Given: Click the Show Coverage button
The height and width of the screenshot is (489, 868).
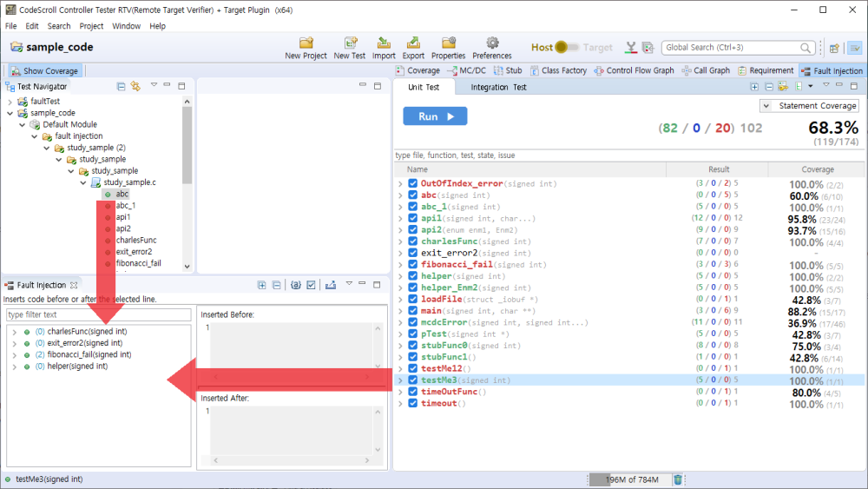Looking at the screenshot, I should pos(44,70).
